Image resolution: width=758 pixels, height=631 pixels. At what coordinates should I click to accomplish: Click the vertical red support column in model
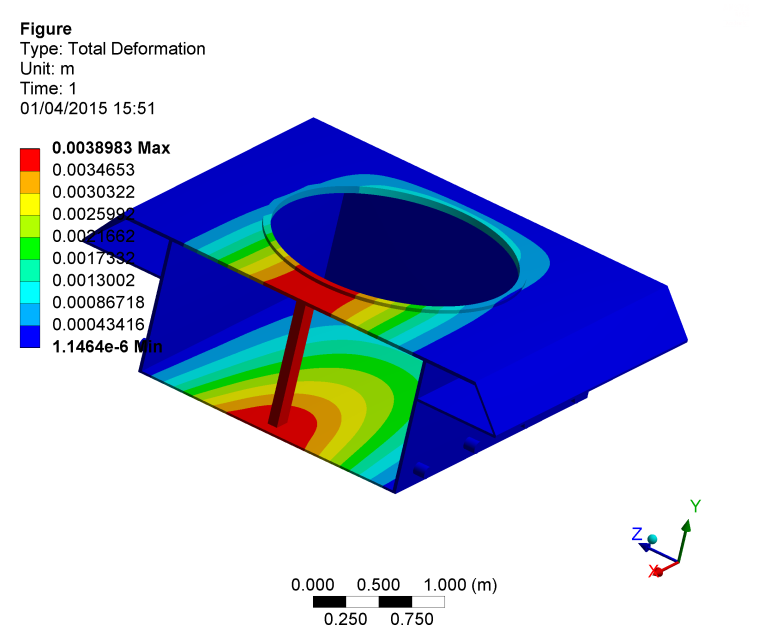[292, 364]
